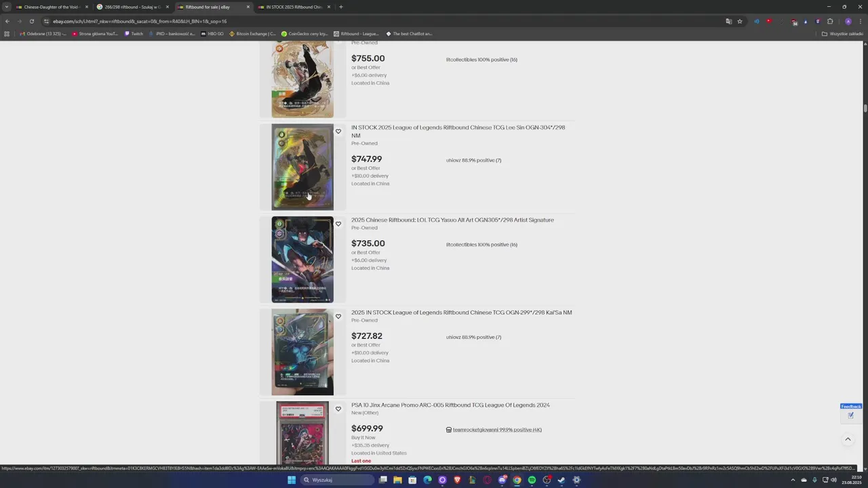Open CoinGecko bookmark
The image size is (868, 488).
click(x=304, y=33)
